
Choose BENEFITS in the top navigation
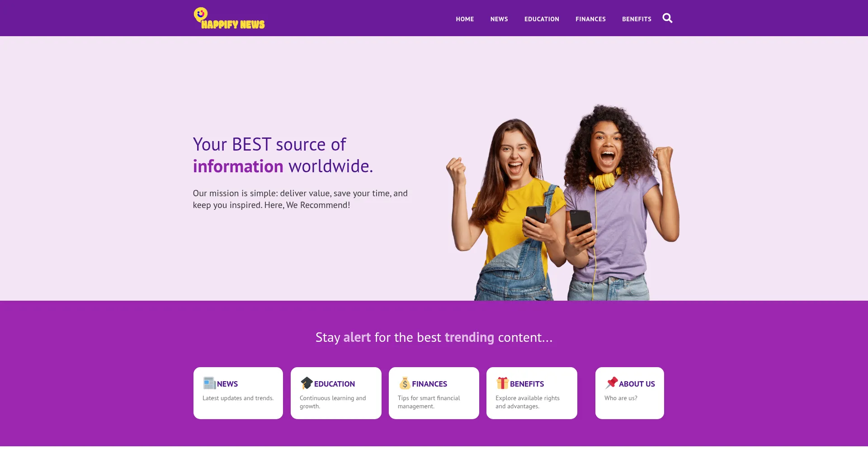click(x=637, y=19)
